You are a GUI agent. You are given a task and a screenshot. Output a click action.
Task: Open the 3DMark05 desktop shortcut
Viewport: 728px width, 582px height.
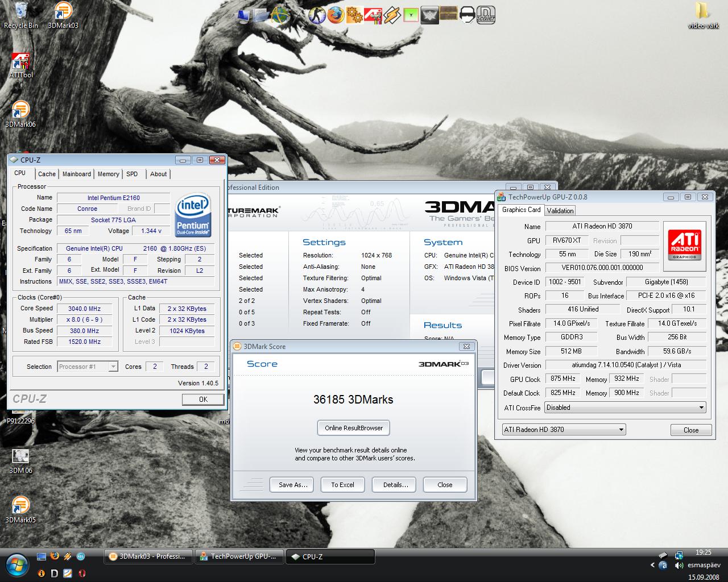(x=20, y=510)
